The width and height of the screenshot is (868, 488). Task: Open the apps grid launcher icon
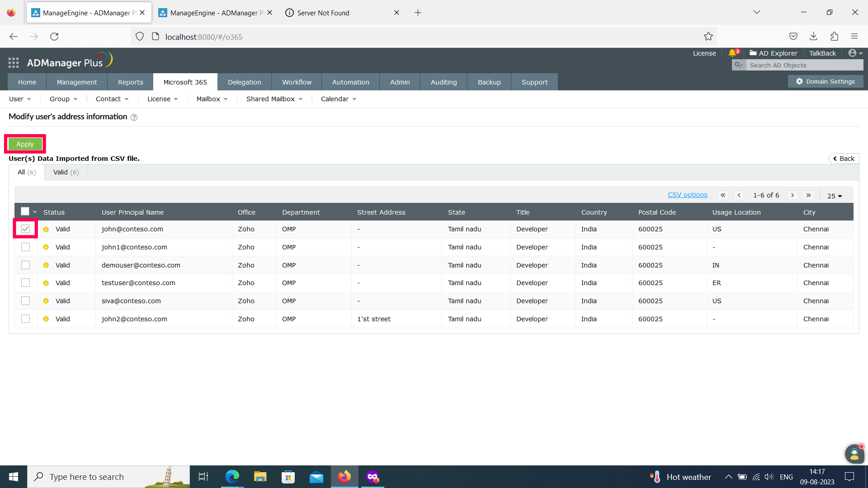(14, 63)
